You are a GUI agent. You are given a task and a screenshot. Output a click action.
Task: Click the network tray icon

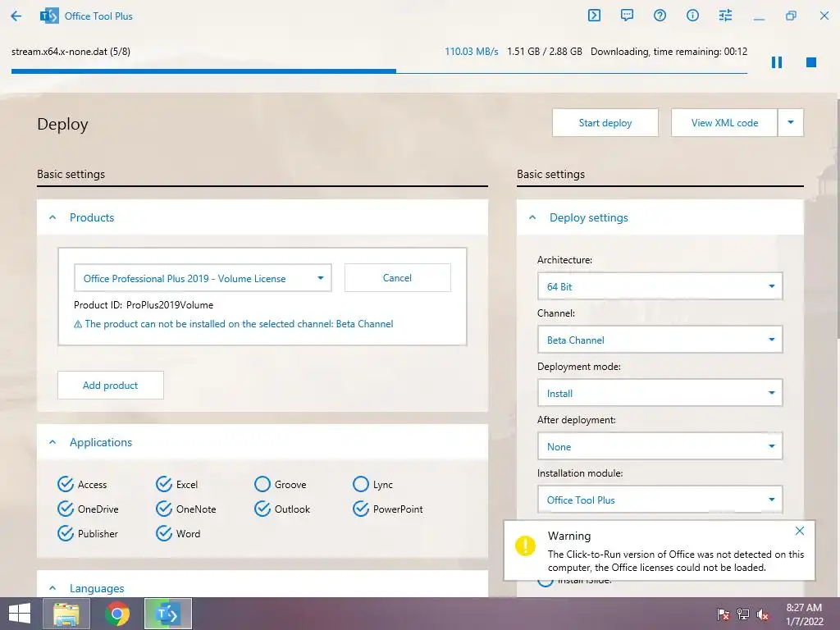[743, 614]
